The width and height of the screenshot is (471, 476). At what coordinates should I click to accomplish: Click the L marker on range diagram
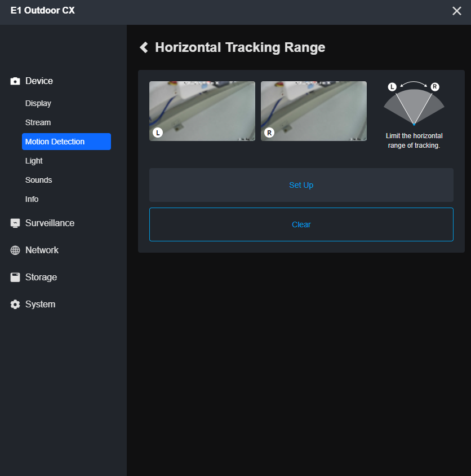392,87
